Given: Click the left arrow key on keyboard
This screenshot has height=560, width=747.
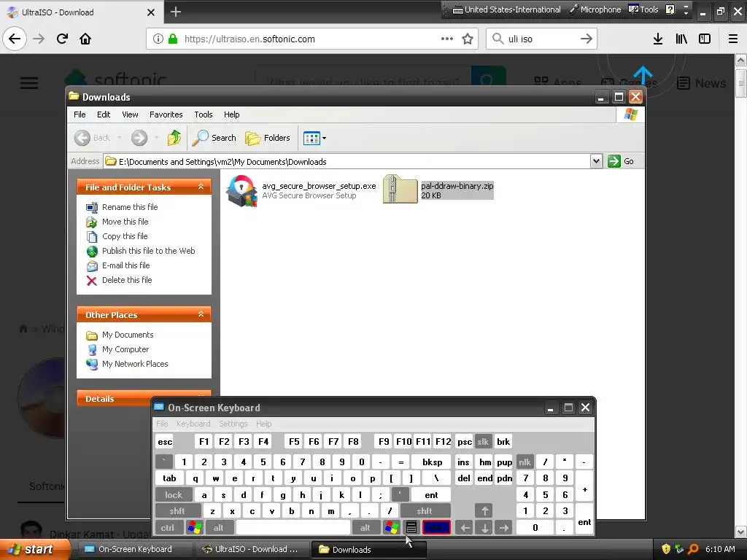Looking at the screenshot, I should point(465,528).
